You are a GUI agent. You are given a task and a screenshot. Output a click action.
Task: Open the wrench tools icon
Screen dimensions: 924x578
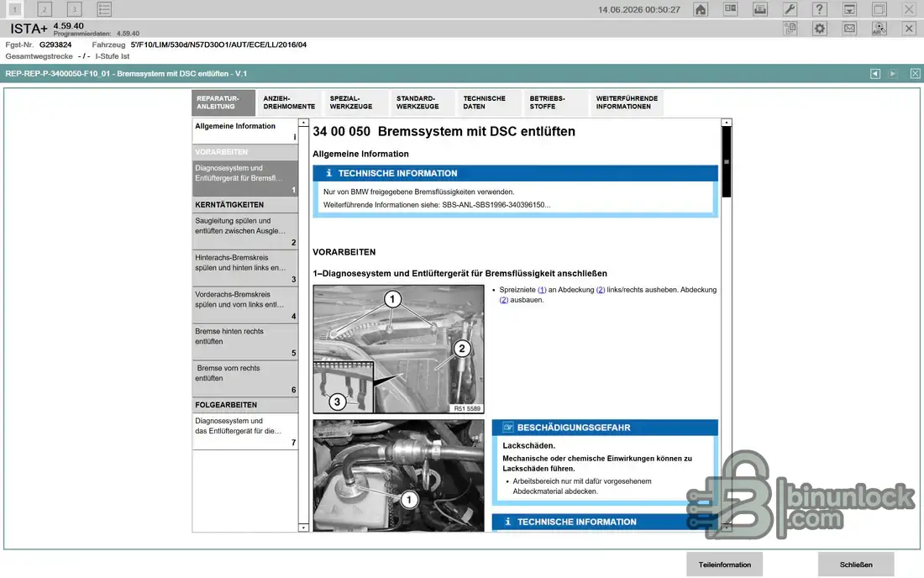point(790,9)
